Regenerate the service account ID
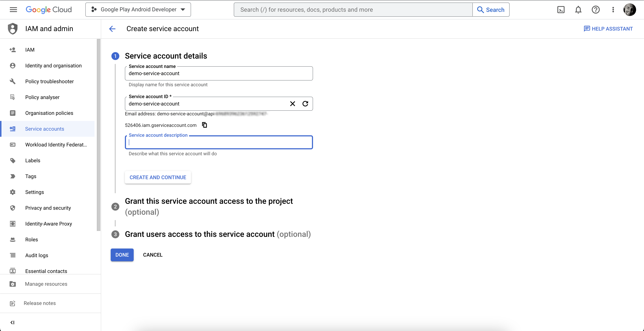Viewport: 644px width, 331px height. (305, 104)
